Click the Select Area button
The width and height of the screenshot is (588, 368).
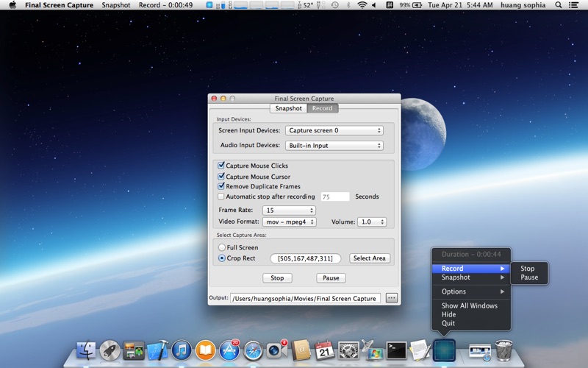pyautogui.click(x=370, y=258)
